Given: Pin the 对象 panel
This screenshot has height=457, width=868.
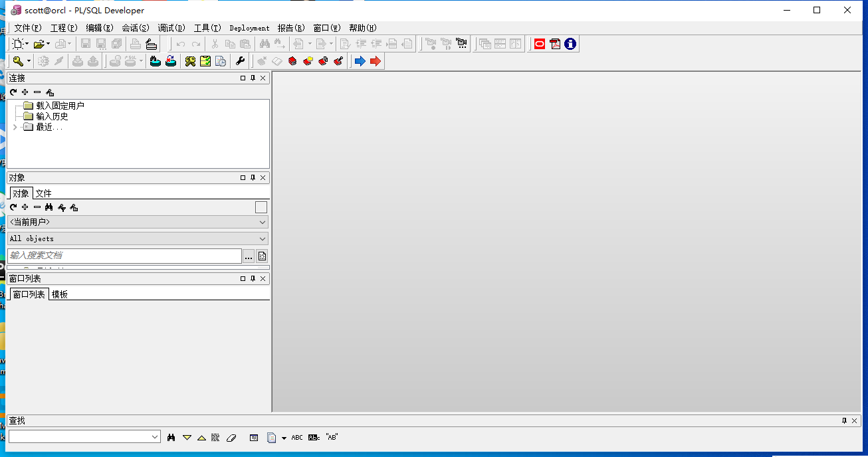Looking at the screenshot, I should coord(253,178).
